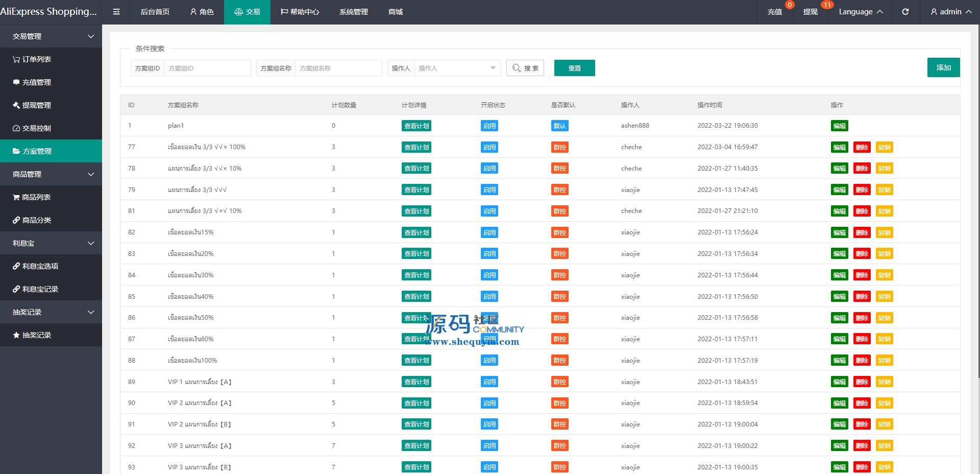Click the AliExpress Shopping title

coord(48,11)
